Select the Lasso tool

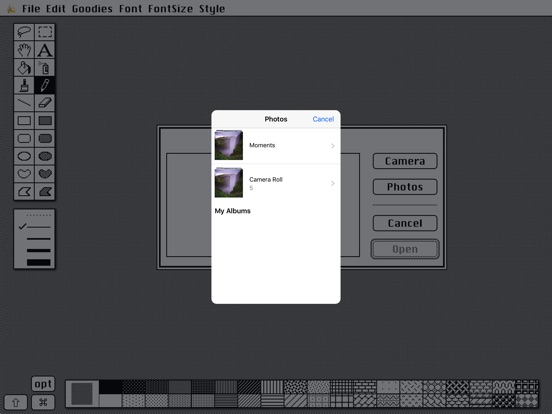pyautogui.click(x=24, y=32)
